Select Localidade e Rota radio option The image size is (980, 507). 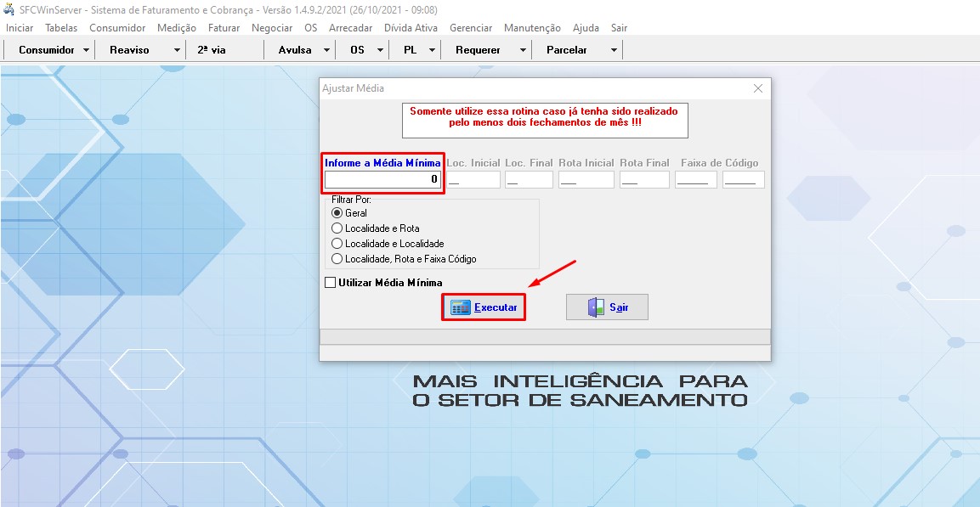(x=337, y=228)
